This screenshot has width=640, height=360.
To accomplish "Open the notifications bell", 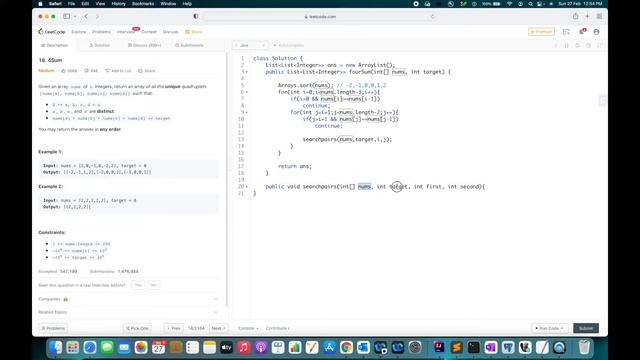I will [582, 31].
